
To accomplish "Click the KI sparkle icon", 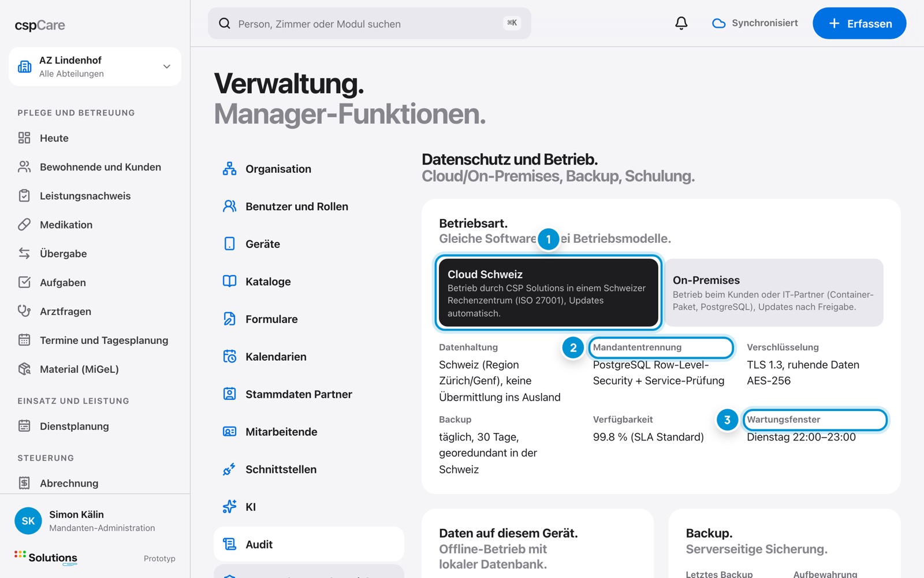I will [x=229, y=507].
